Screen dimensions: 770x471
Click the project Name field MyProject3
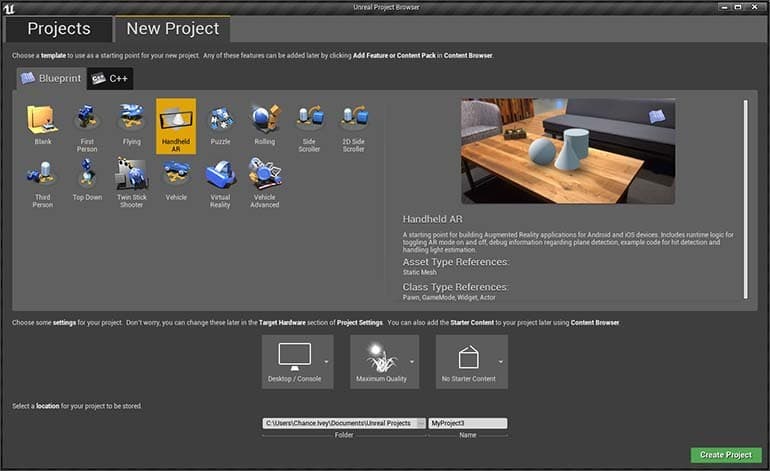[x=467, y=423]
